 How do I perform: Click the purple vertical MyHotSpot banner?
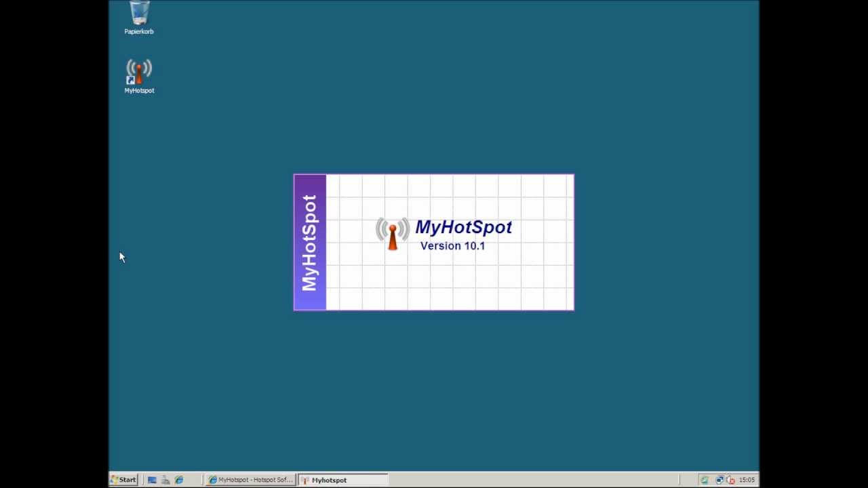pos(310,243)
